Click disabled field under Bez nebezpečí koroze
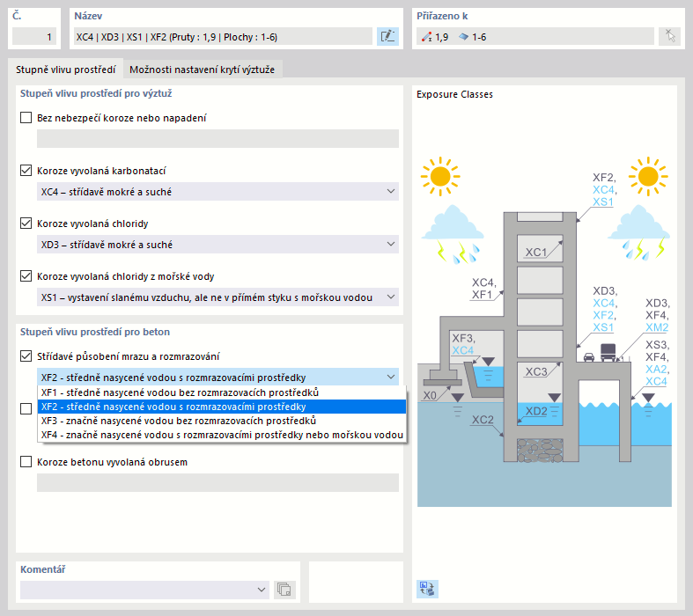This screenshot has width=693, height=616. coord(217,139)
